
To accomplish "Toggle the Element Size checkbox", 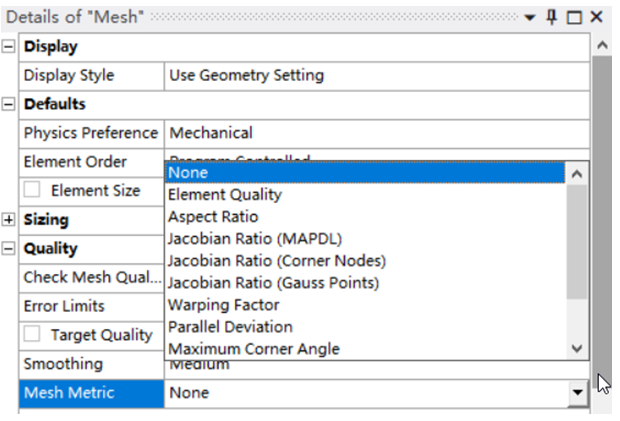I will 33,190.
